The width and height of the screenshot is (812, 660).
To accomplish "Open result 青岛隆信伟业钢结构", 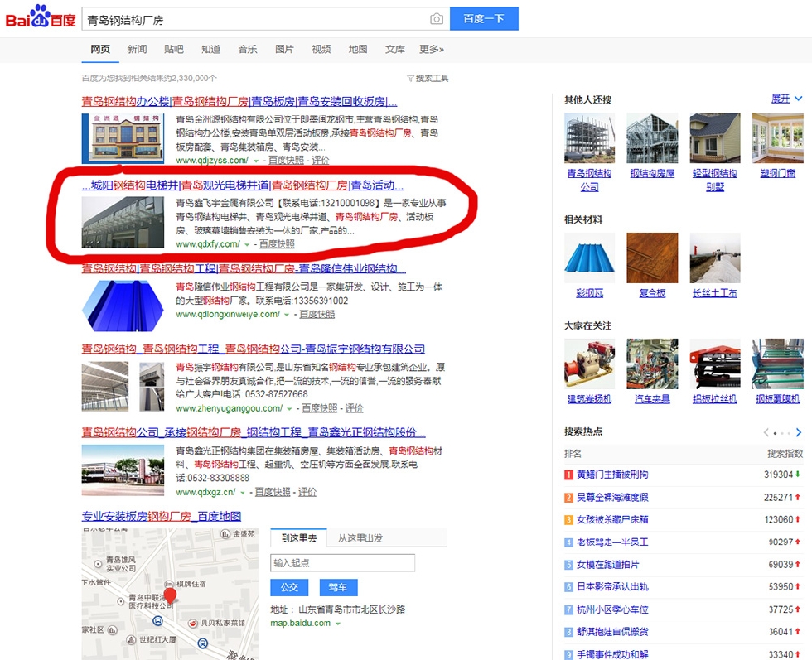I will [244, 268].
